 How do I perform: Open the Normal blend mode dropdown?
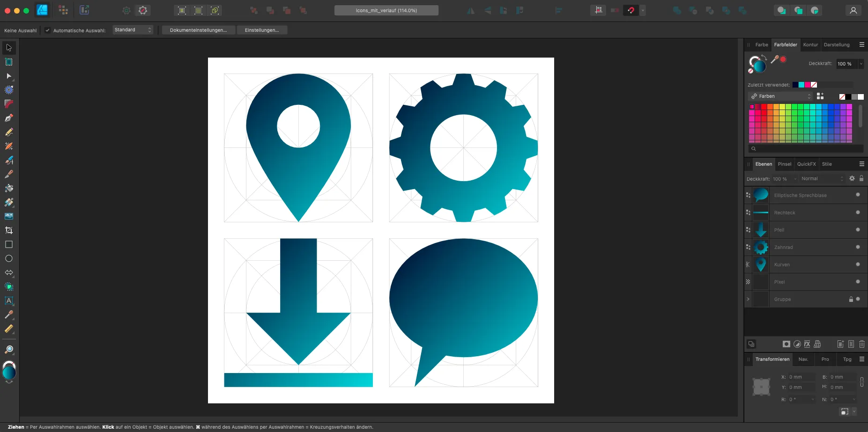[822, 179]
